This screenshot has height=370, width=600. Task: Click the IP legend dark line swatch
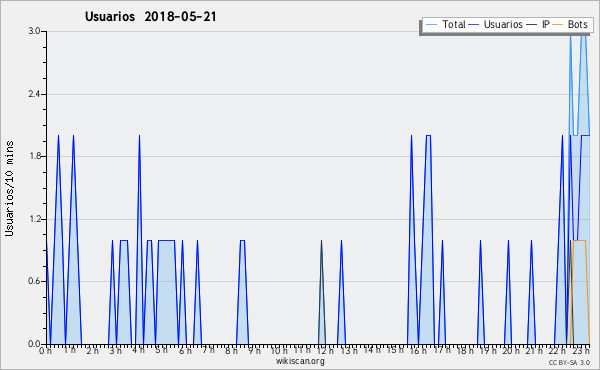pos(532,25)
